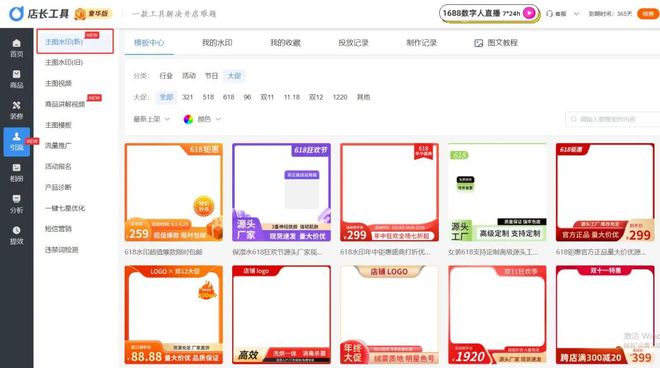The height and width of the screenshot is (368, 660).
Task: Select the 1220 promotion filter
Action: pos(340,97)
